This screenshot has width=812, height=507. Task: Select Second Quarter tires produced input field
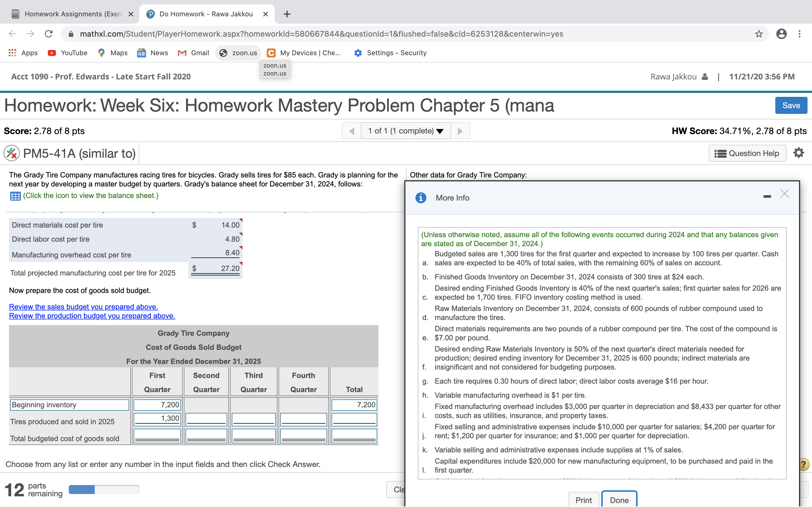[206, 419]
